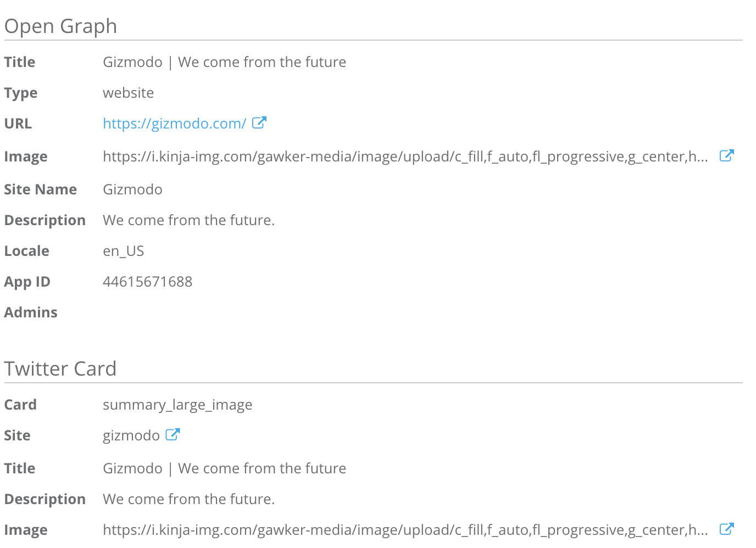Click the external link icon next to Twitter Card Image
This screenshot has height=548, width=756.
click(726, 529)
